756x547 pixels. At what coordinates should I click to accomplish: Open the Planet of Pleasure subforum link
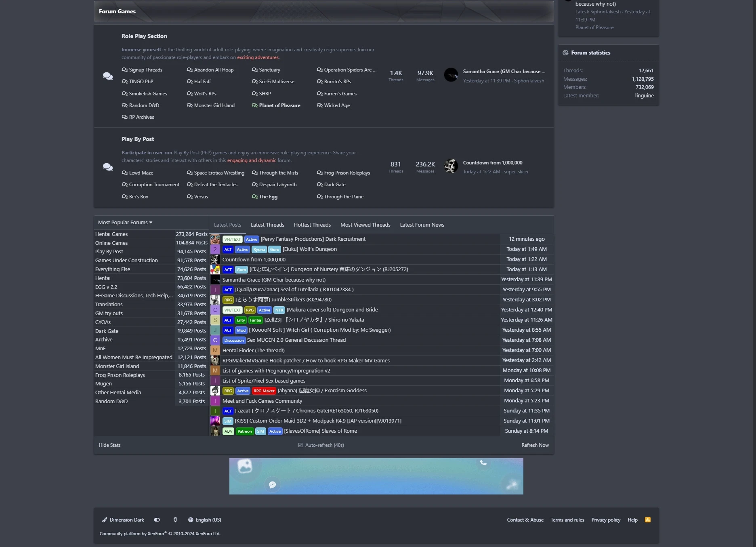(279, 105)
